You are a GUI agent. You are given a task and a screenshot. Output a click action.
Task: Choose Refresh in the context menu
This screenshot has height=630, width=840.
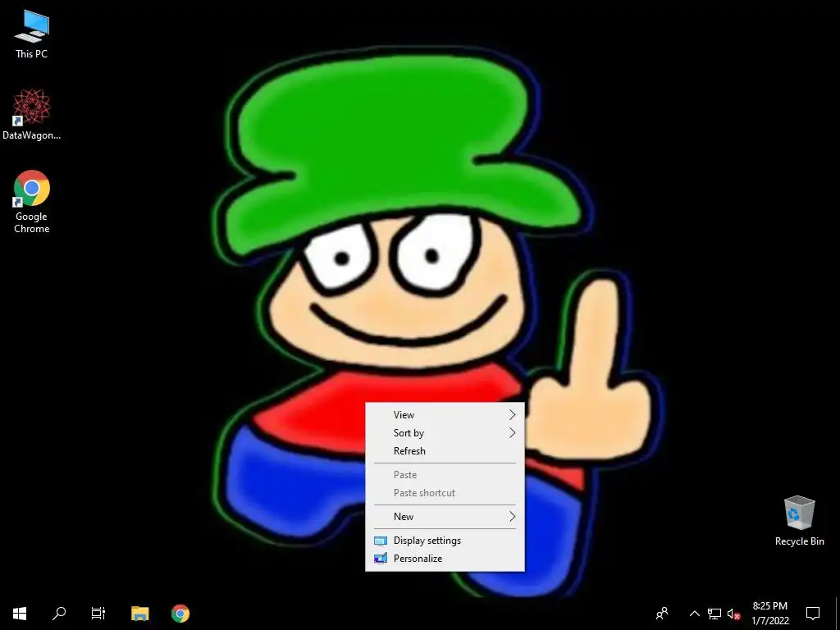point(445,451)
